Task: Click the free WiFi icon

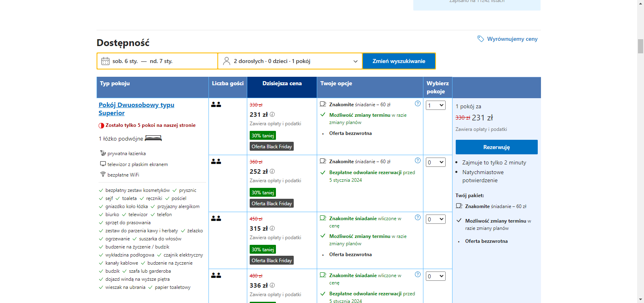Action: (x=103, y=174)
